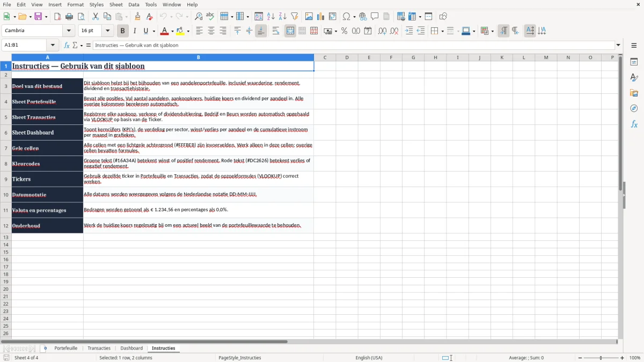Save the document with the floppy icon
Viewport: 644px width, 362px height.
38,17
